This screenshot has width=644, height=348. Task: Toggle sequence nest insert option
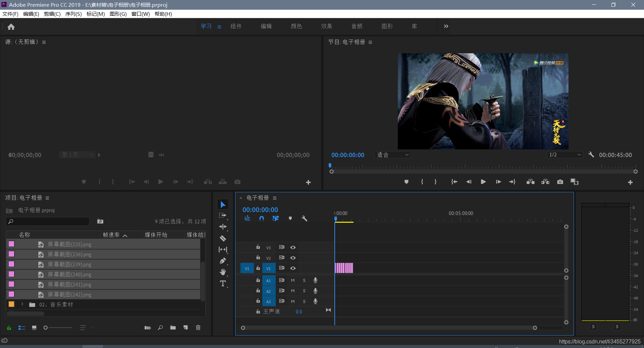(247, 218)
